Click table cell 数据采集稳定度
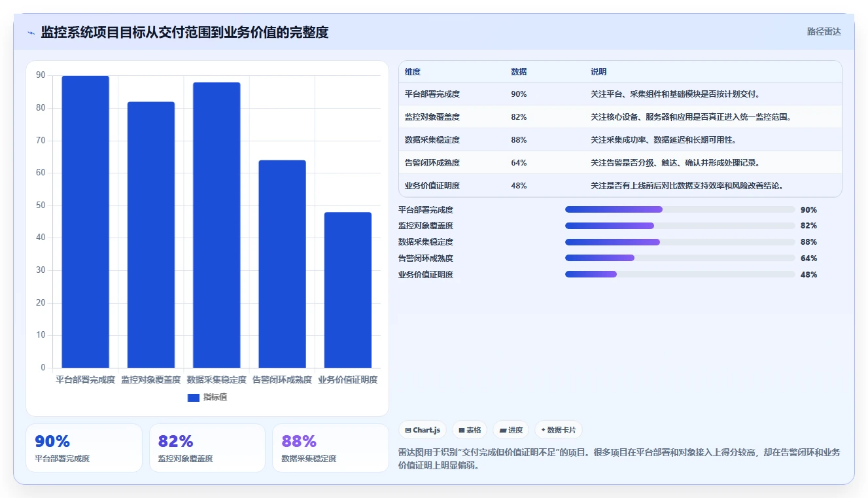 pyautogui.click(x=432, y=140)
